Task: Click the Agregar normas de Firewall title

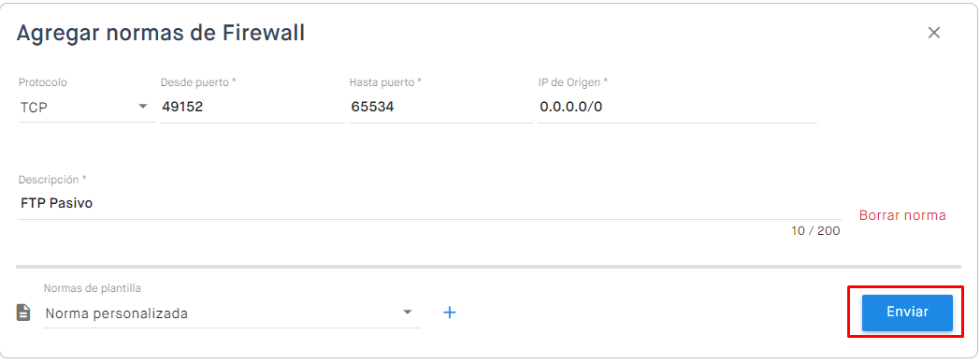Action: coord(161,33)
